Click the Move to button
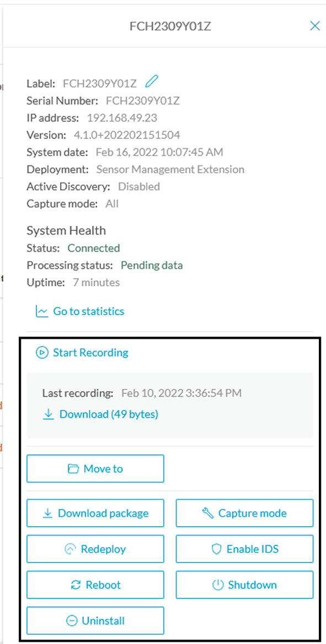Image resolution: width=326 pixels, height=644 pixels. pyautogui.click(x=95, y=468)
